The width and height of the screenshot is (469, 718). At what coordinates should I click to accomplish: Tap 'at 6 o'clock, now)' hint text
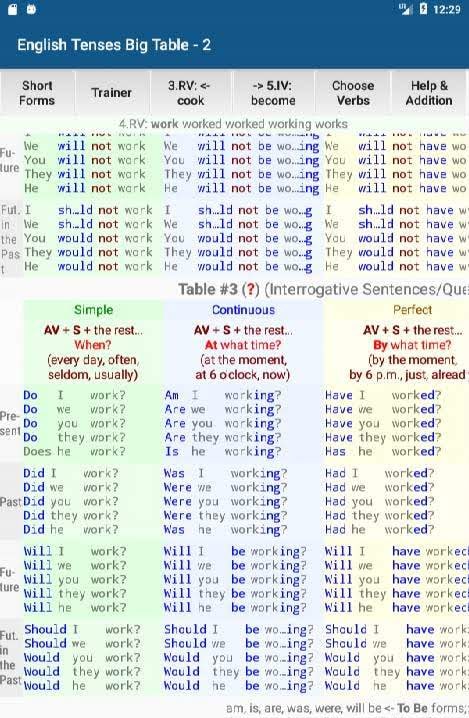coord(243,375)
